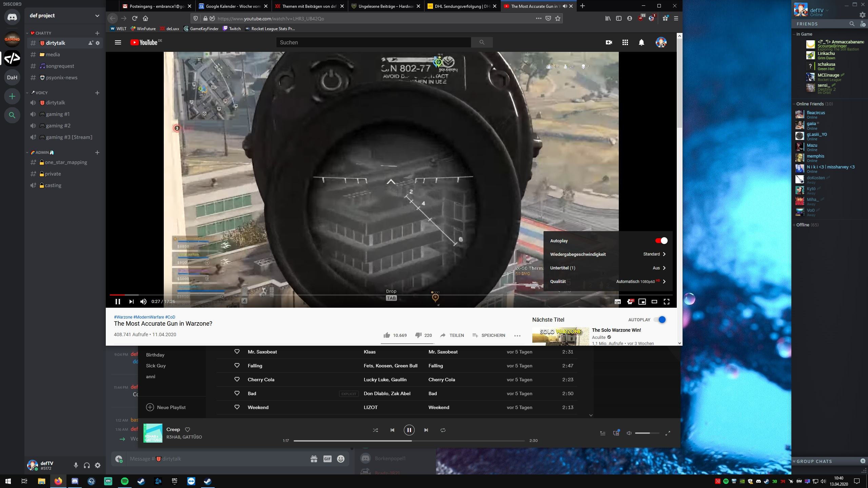Switch to DHL Sendungsverfolgung tab
868x488 pixels.
coord(462,6)
